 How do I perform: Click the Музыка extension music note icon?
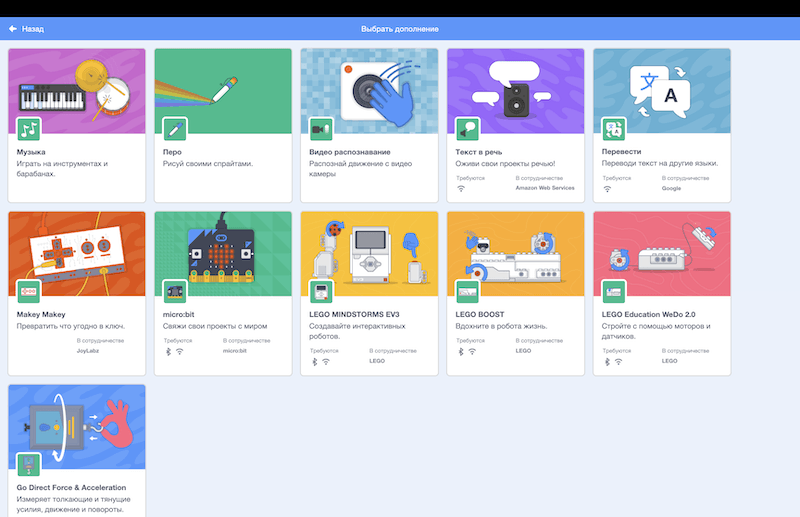click(x=29, y=130)
